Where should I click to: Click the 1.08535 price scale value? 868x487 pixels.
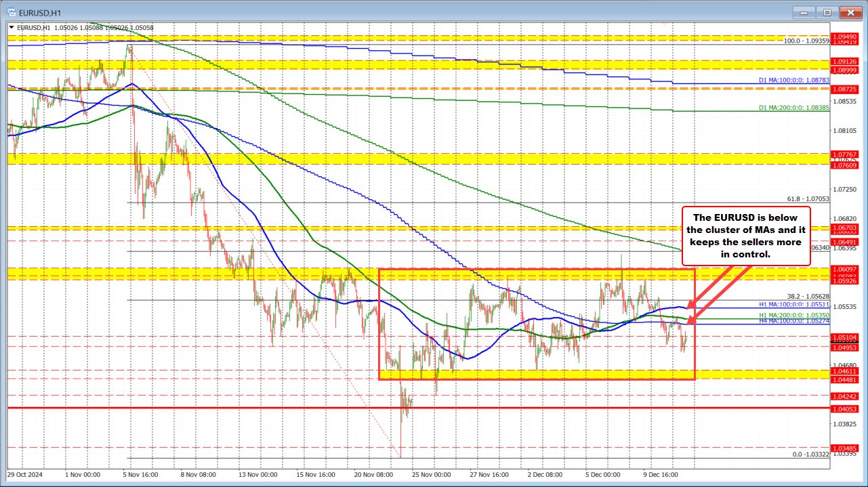[x=846, y=102]
